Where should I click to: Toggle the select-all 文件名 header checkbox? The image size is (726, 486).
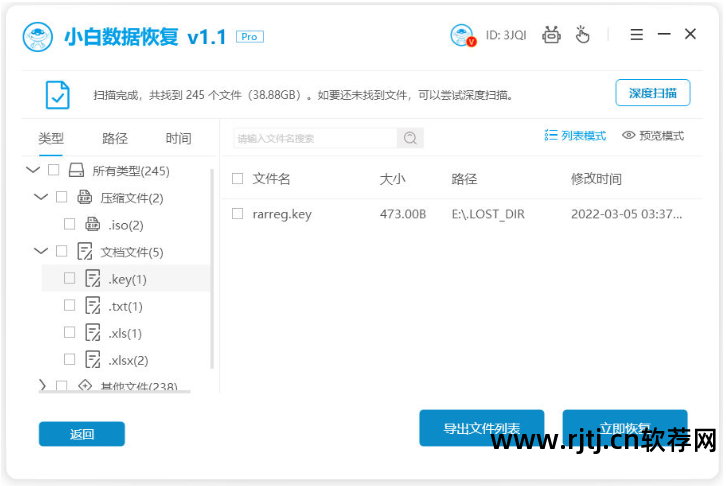coord(238,178)
